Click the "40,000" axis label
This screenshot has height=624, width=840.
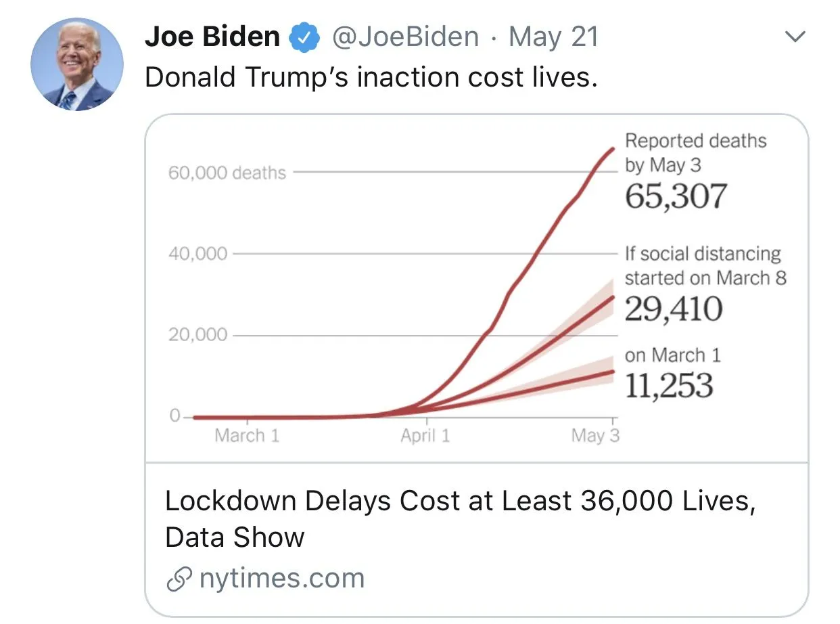pyautogui.click(x=197, y=254)
